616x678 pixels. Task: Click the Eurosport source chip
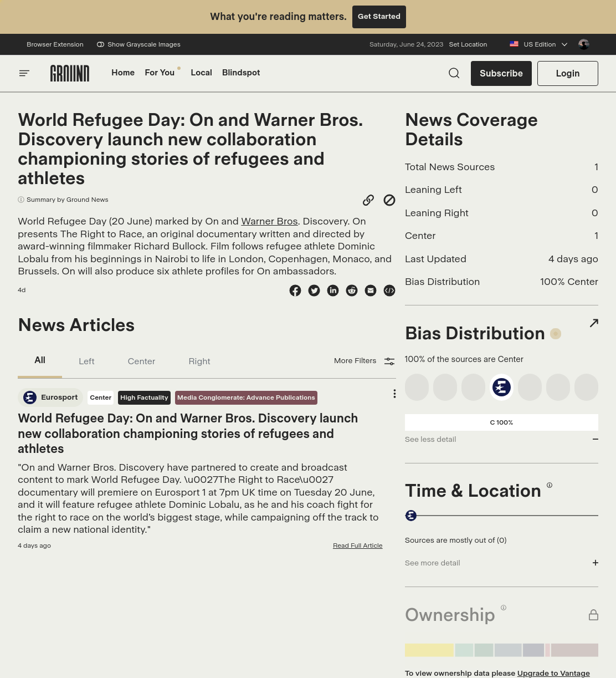click(x=50, y=397)
